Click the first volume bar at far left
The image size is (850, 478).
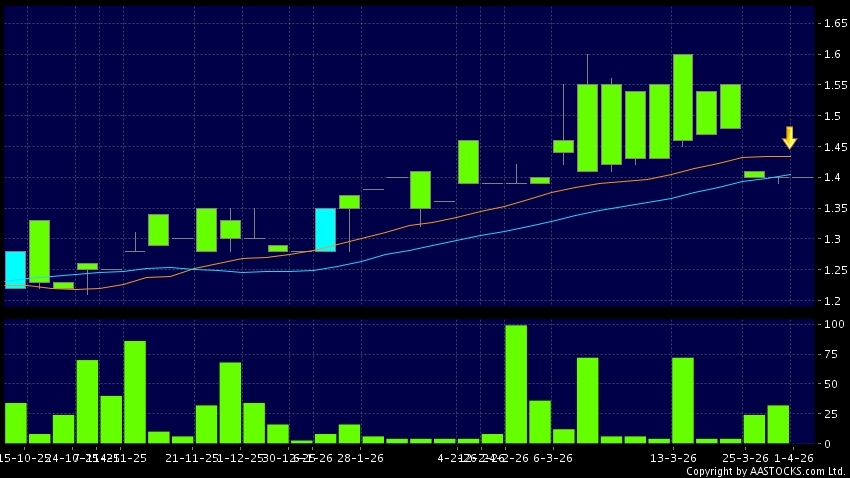coord(15,423)
